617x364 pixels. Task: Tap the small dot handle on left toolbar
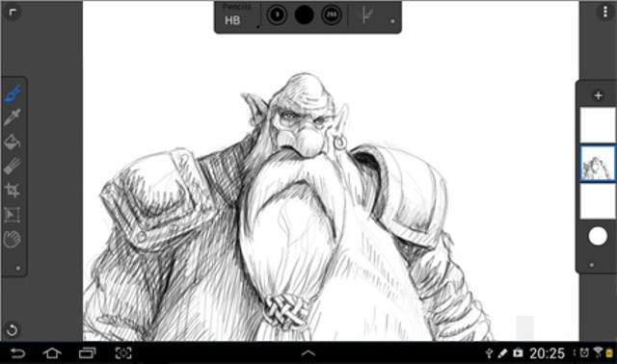pyautogui.click(x=17, y=269)
